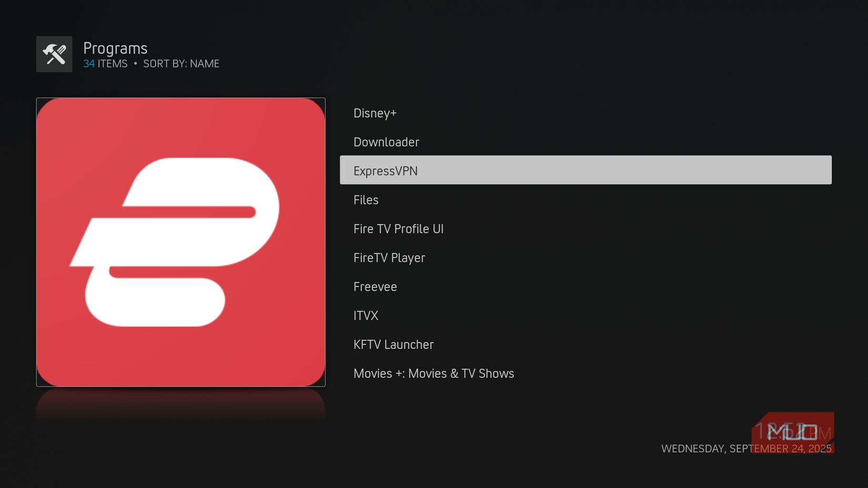
Task: Click the first app in the list
Action: click(375, 113)
